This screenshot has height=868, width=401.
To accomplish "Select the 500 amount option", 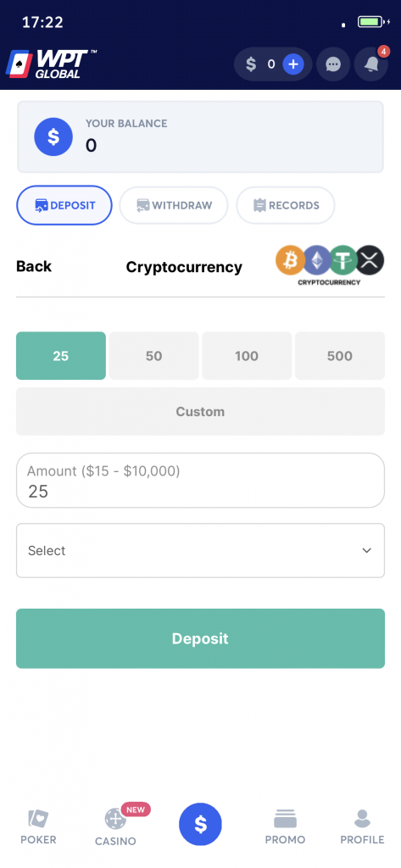I will (x=339, y=356).
